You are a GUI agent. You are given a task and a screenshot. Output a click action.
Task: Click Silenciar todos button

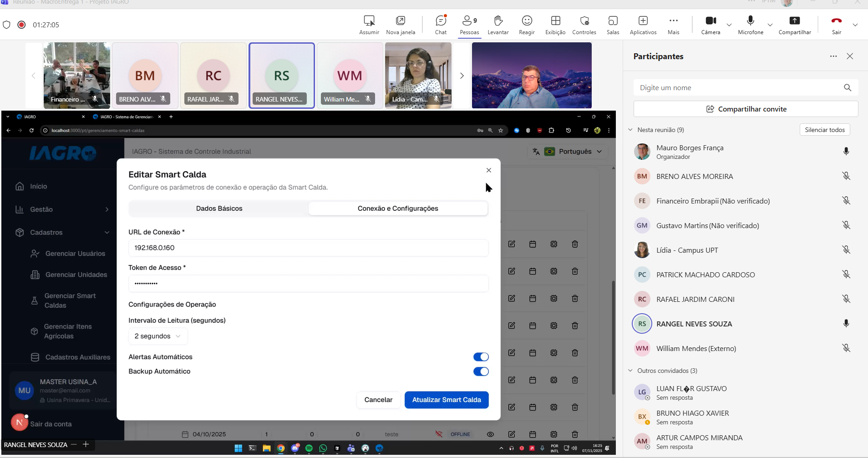tap(825, 130)
